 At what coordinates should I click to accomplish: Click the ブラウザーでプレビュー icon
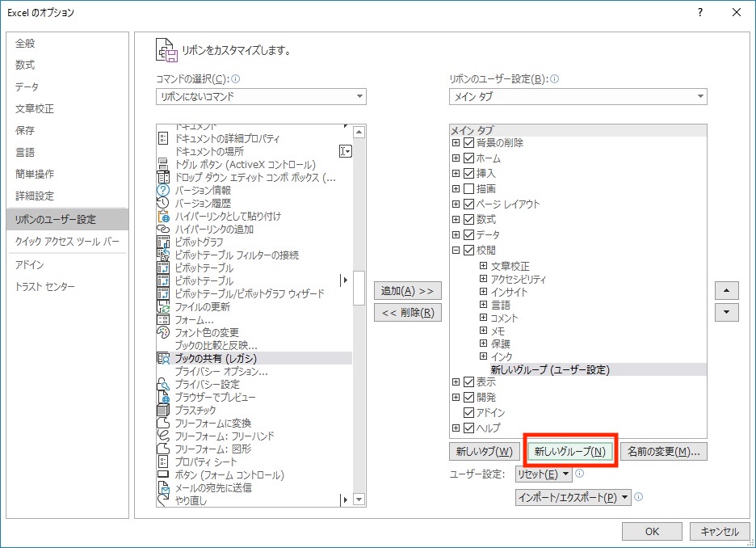point(163,398)
